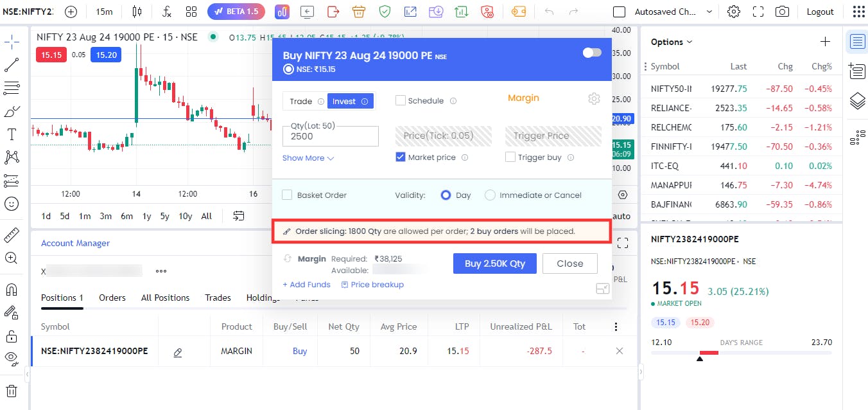Open go to date calendar icon

[x=239, y=216]
